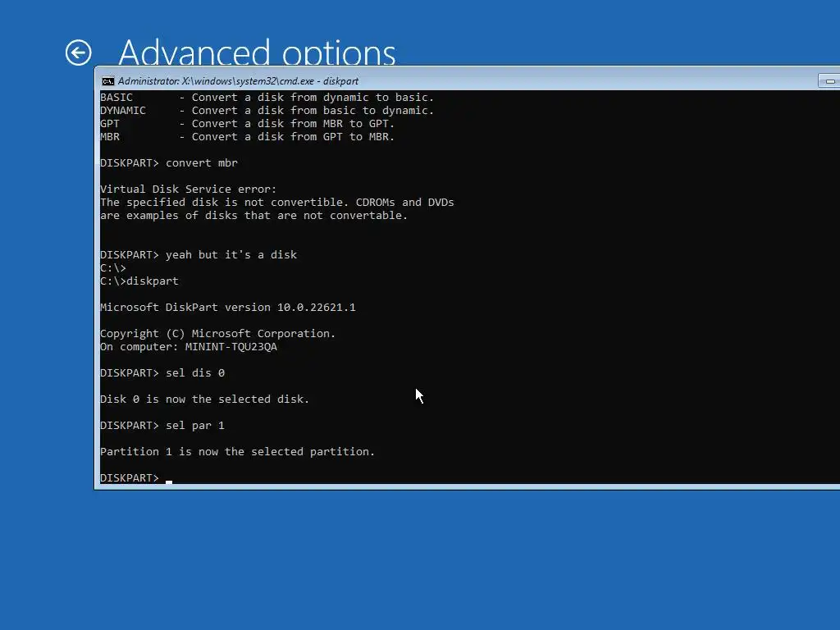Click the 'DYNAMIC - Convert a disk from basic to dynamic' line
Screen dimensions: 840x630
pos(267,111)
